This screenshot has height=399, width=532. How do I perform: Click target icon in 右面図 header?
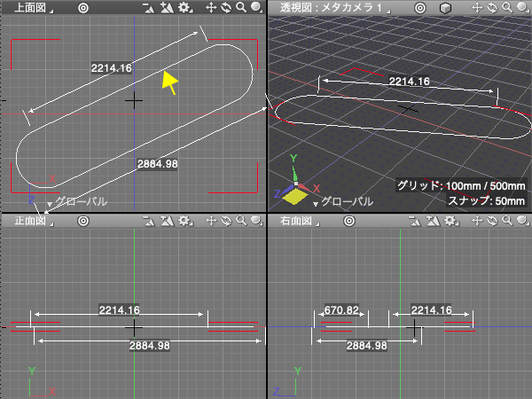point(349,221)
